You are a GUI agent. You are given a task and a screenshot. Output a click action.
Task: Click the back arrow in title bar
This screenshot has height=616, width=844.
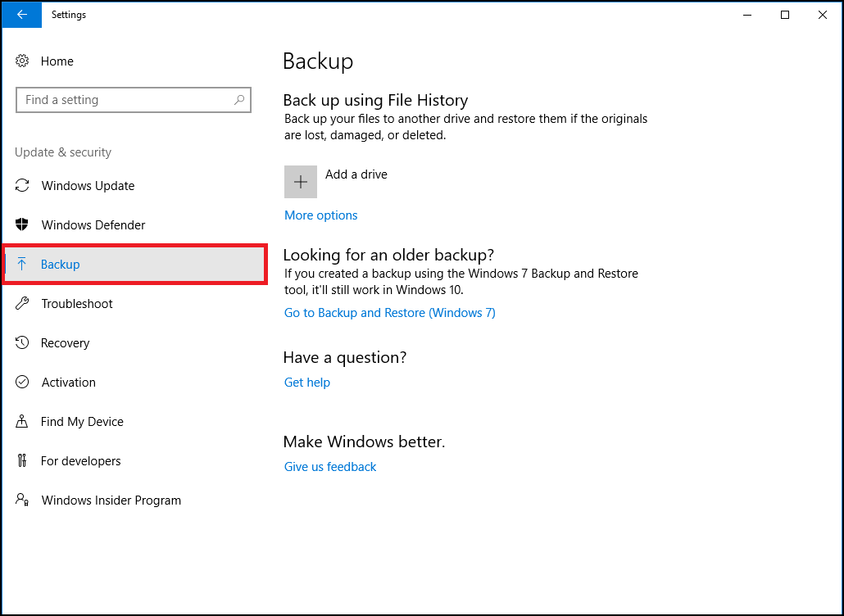pos(22,15)
